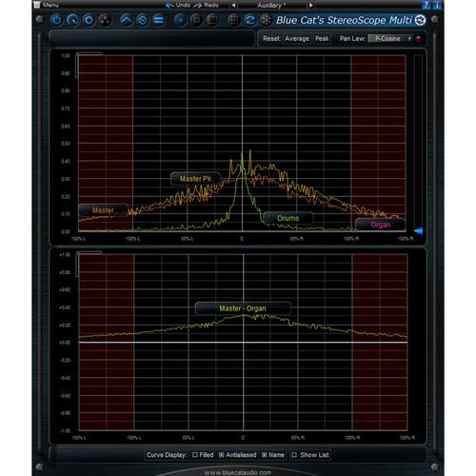
Task: Click the top-right corner magnifier icon
Action: pos(435,19)
